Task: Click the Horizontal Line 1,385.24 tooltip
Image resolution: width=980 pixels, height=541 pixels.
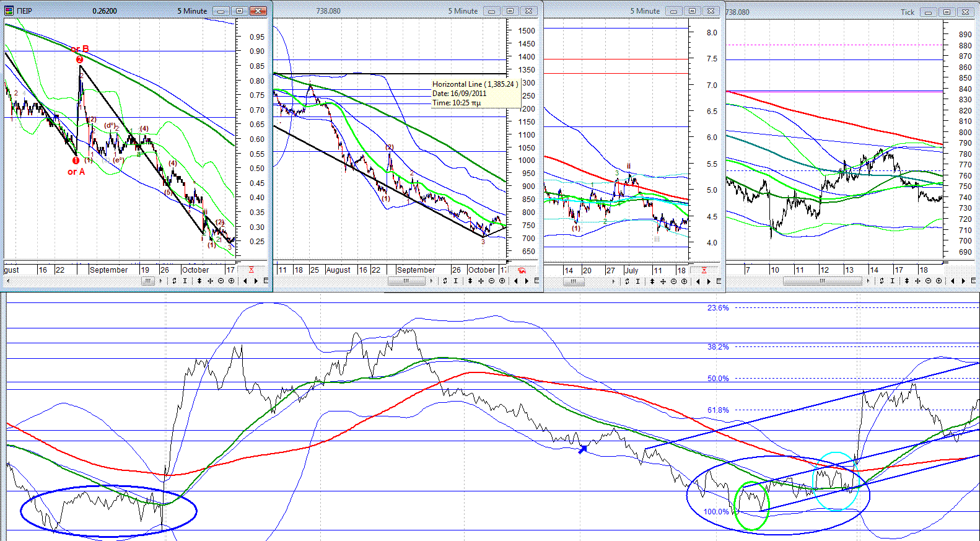Action: [475, 93]
